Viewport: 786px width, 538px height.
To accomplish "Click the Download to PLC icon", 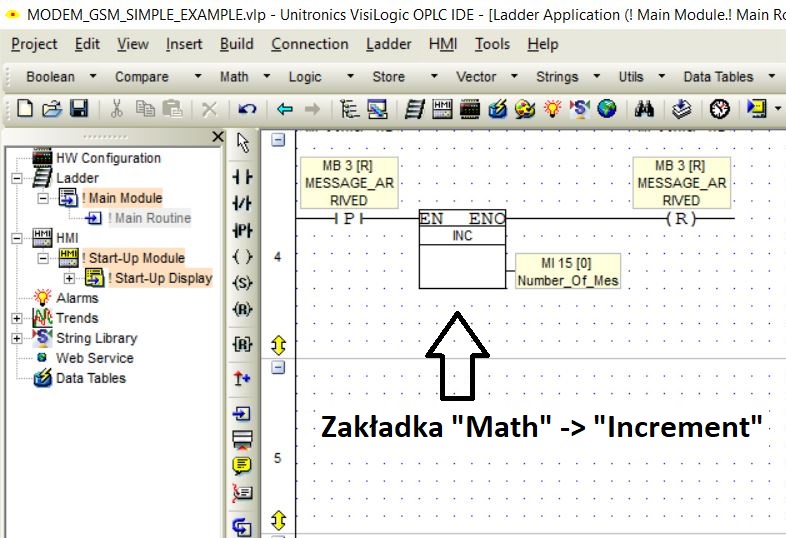I will click(x=682, y=109).
